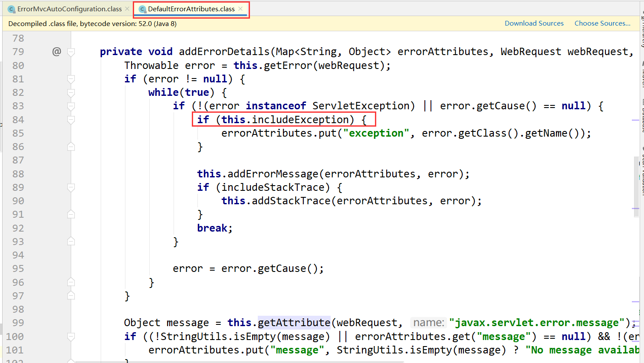Click highlighted 'getAttribute' on line 99

(294, 323)
